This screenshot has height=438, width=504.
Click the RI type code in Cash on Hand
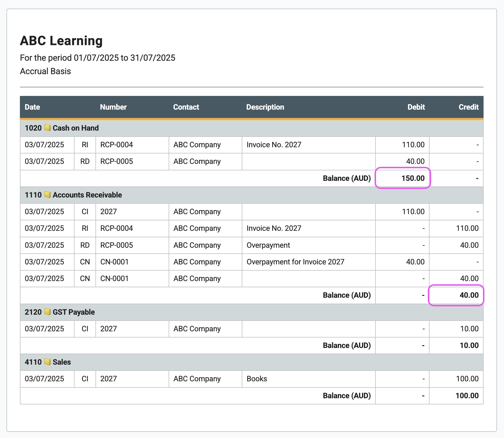click(85, 145)
